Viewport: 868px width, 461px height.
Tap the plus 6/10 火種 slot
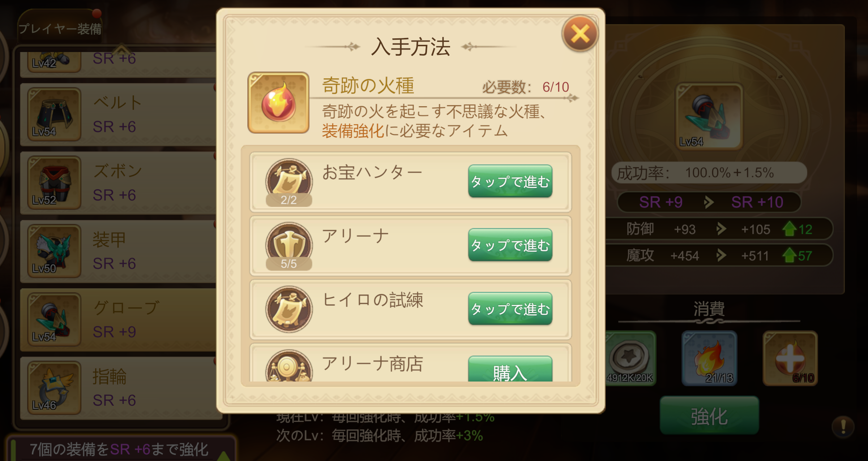coord(790,358)
